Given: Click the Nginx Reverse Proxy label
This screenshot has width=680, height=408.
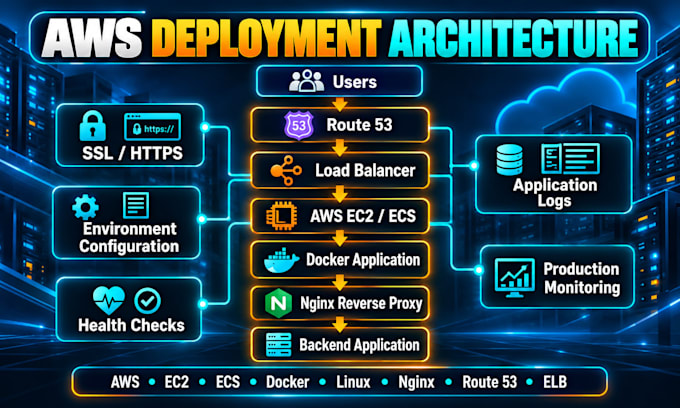Looking at the screenshot, I should click(361, 304).
